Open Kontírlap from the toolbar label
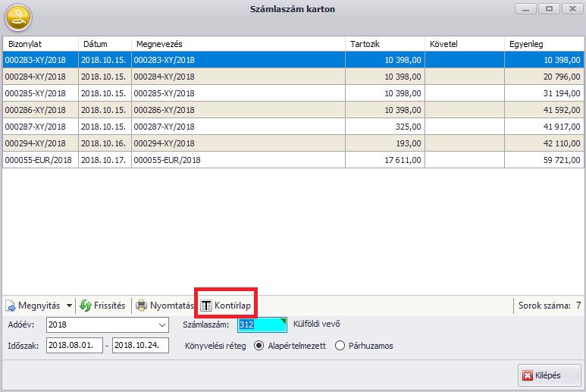 pos(233,306)
